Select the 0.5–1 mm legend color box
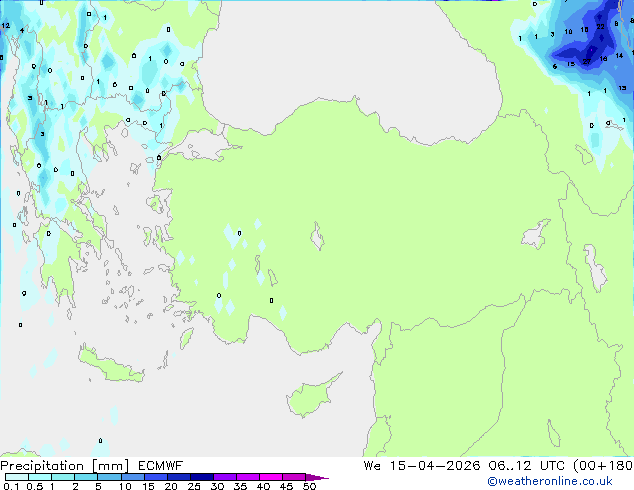The height and width of the screenshot is (490, 634). pyautogui.click(x=40, y=477)
